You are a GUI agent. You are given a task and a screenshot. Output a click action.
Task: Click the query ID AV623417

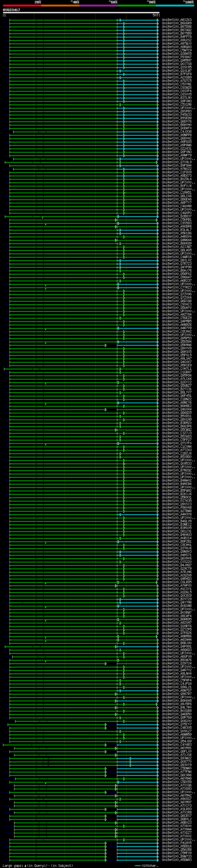(x=11, y=10)
